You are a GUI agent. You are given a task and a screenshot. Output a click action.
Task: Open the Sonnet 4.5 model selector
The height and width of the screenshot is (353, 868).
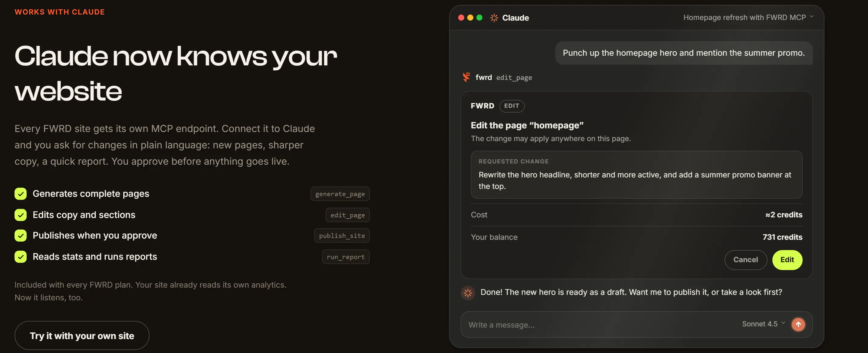(x=764, y=324)
